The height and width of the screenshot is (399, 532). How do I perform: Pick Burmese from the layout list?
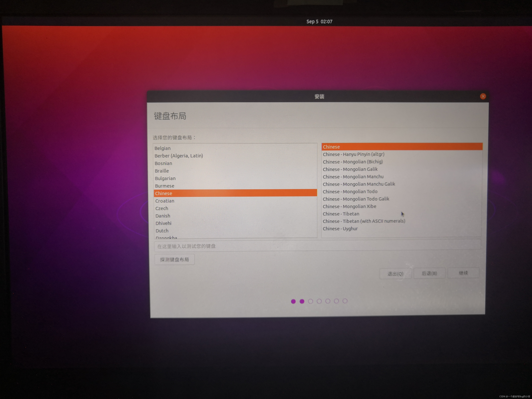(235, 186)
